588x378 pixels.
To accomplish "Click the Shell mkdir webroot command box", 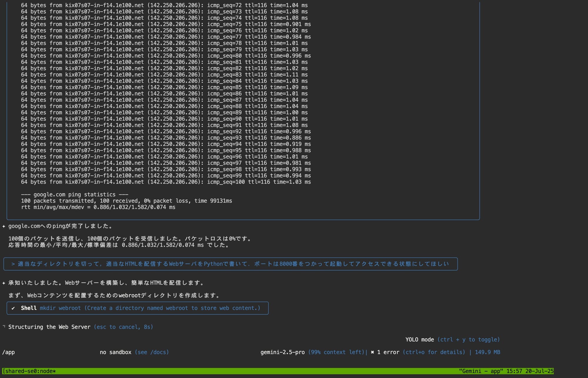I will click(x=138, y=308).
